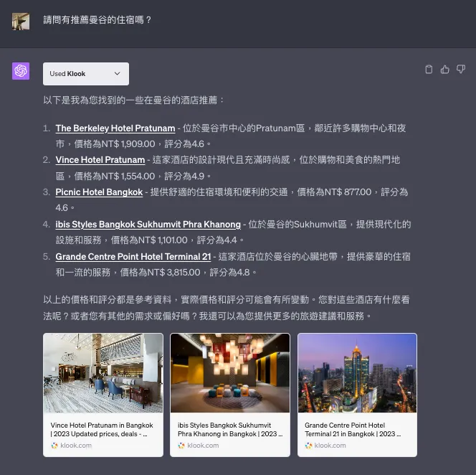Screen dimensions: 476x475
Task: Click klook.com under the Grande Centre Point card
Action: click(330, 446)
